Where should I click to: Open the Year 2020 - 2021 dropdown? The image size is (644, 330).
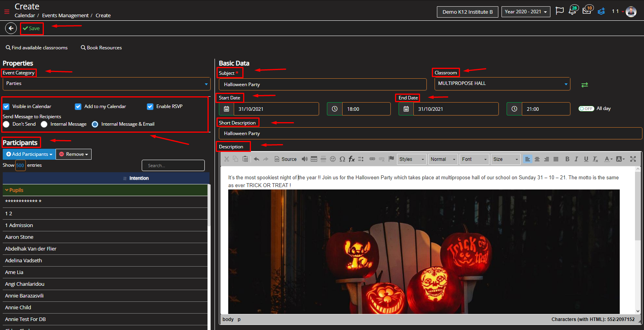click(x=526, y=12)
